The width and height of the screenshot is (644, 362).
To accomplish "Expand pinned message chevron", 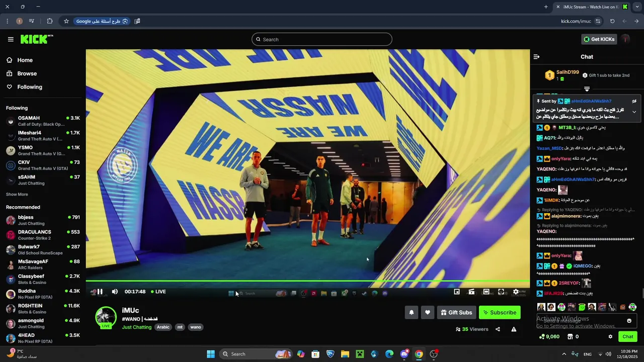I will coord(634,112).
